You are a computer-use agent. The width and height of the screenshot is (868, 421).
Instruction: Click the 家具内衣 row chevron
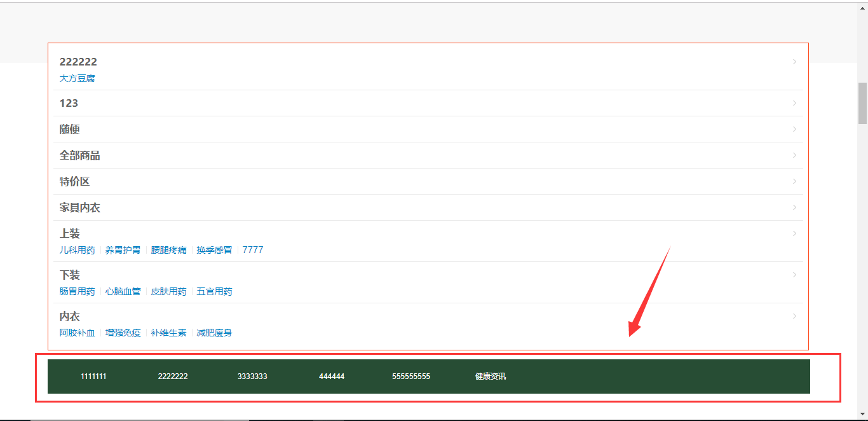pos(794,207)
